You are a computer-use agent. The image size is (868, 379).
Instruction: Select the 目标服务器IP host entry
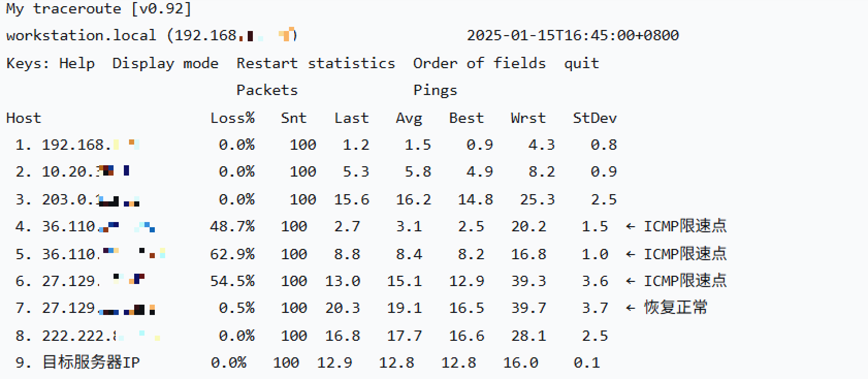tap(91, 362)
